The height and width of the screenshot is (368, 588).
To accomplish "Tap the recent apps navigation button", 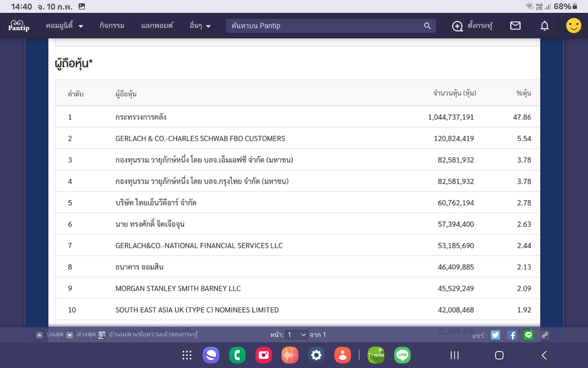I will point(454,355).
